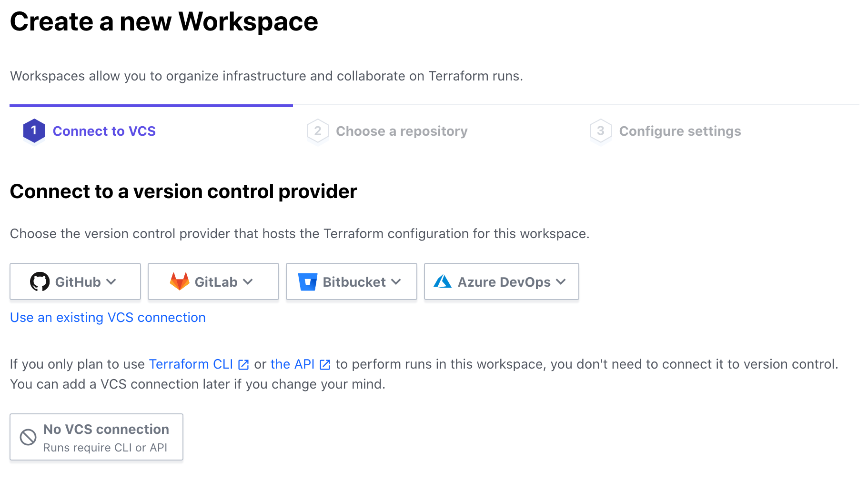The width and height of the screenshot is (868, 481).
Task: Open the Terraform CLI link
Action: point(191,364)
